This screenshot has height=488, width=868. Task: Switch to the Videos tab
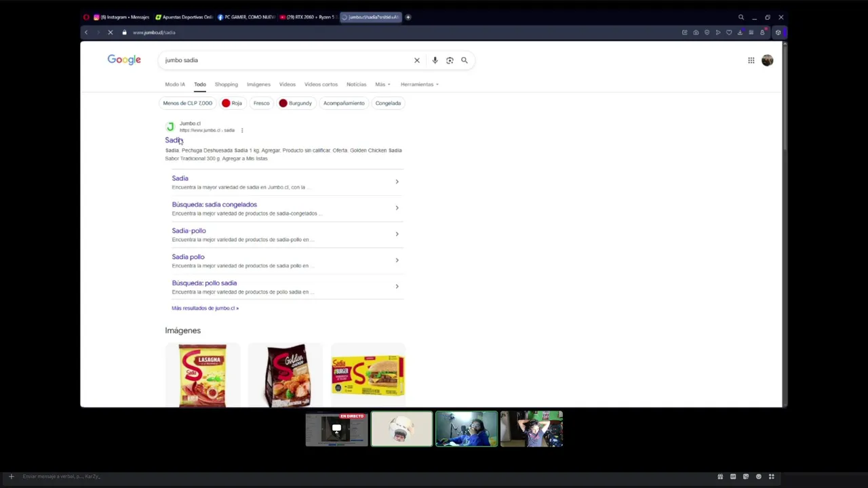[x=288, y=85]
